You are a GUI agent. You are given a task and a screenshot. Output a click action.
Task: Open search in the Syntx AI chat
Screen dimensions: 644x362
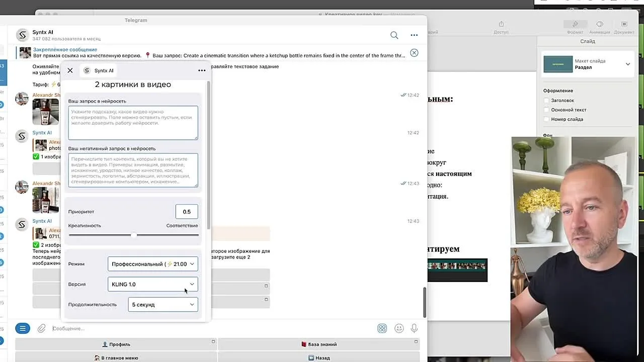point(394,35)
